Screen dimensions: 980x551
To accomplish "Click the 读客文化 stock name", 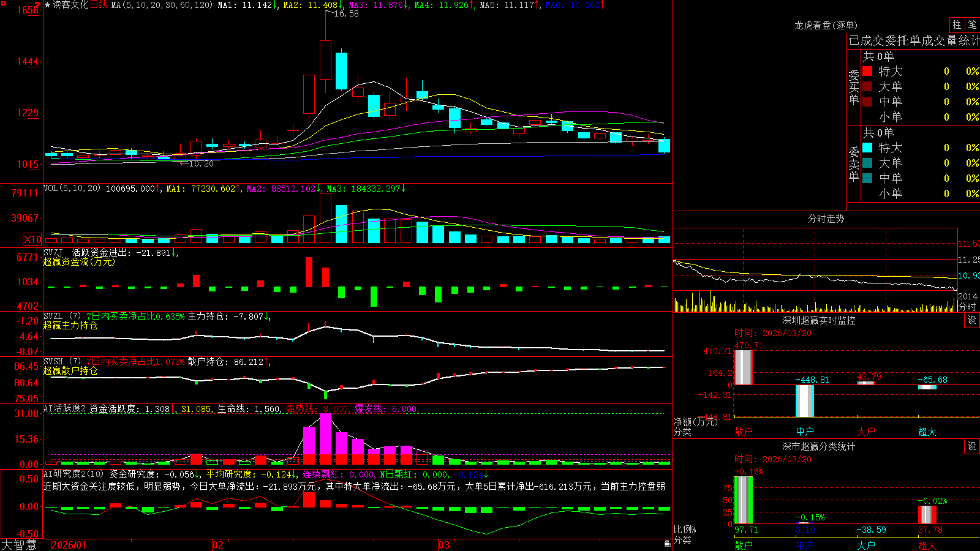I will pos(70,5).
